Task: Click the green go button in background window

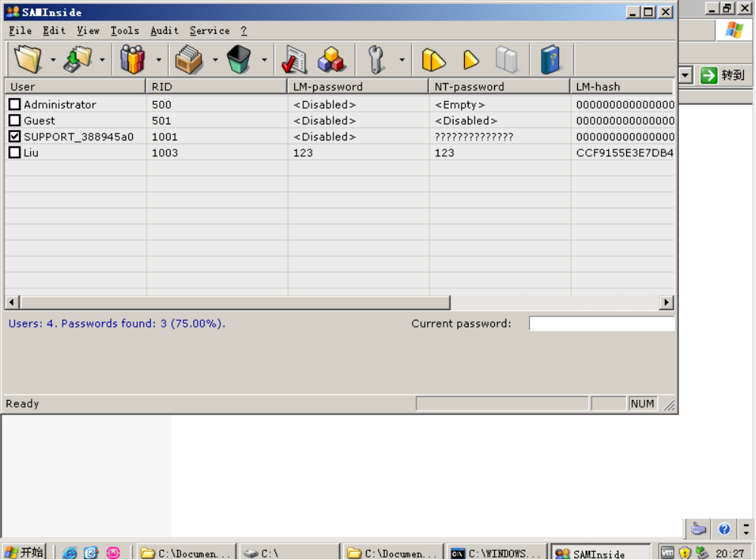Action: point(708,75)
